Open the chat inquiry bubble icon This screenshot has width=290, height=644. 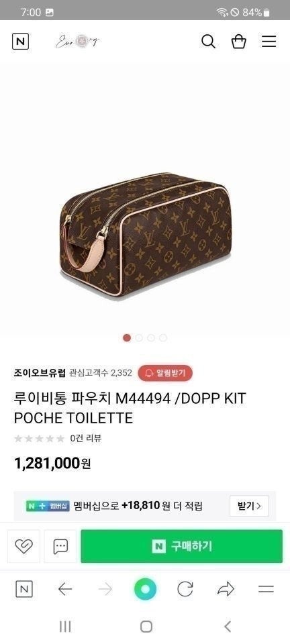pyautogui.click(x=60, y=546)
